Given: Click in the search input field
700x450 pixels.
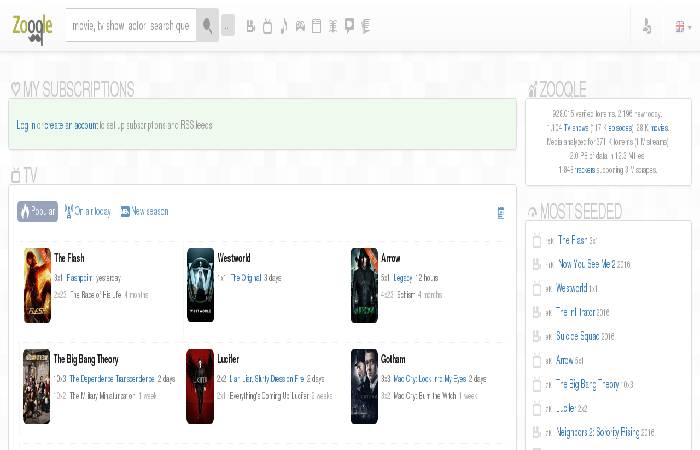Looking at the screenshot, I should click(x=130, y=26).
